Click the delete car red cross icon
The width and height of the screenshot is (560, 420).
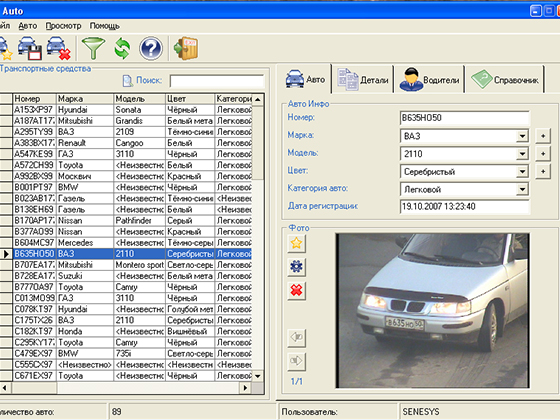[x=59, y=48]
